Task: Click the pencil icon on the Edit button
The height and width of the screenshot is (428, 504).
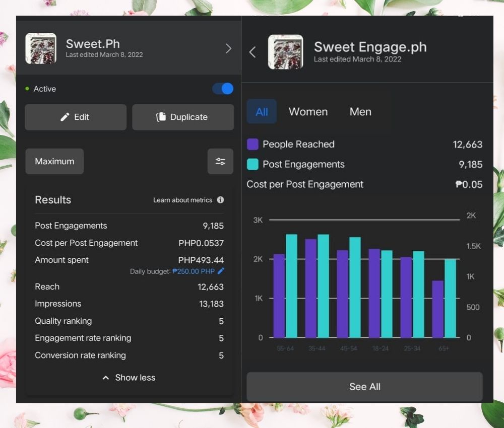Action: (65, 117)
